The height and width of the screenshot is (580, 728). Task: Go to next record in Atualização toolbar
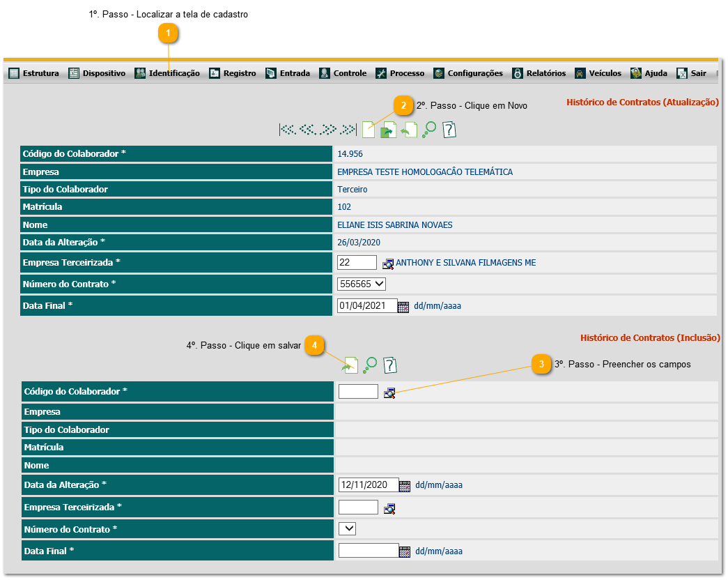tap(328, 130)
